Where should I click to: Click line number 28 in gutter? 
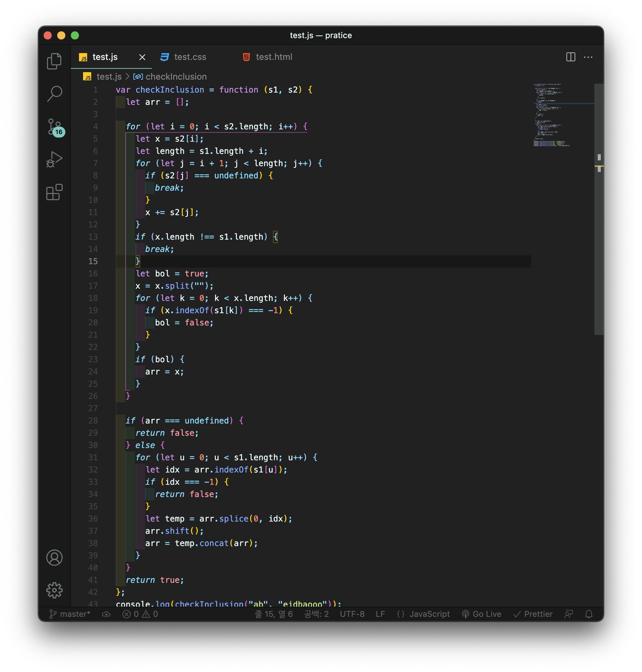(x=93, y=420)
